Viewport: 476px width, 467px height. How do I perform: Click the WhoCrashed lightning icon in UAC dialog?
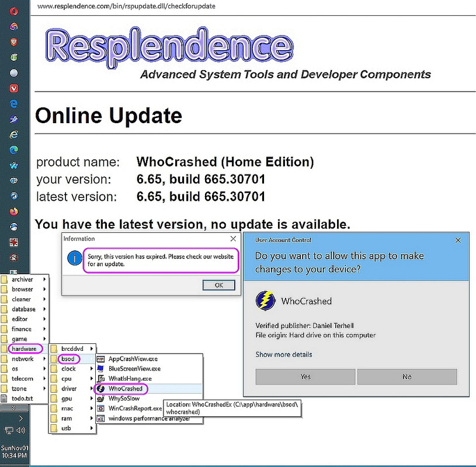(x=265, y=301)
